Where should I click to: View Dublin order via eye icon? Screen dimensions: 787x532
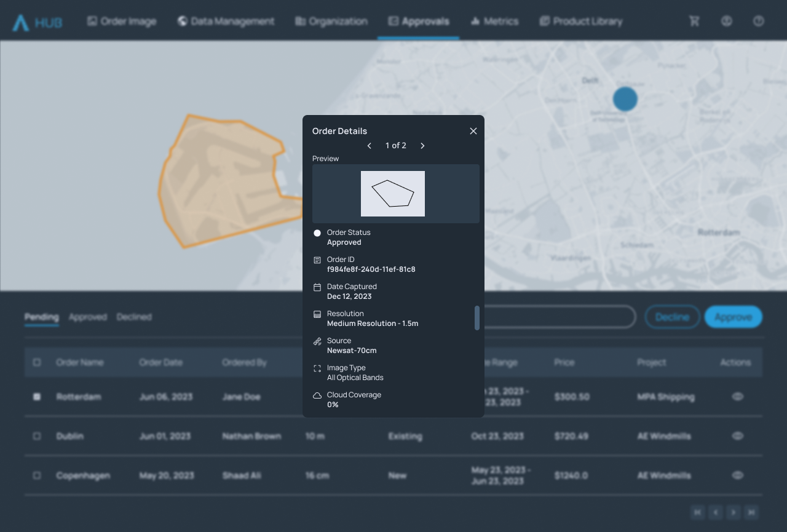[738, 436]
